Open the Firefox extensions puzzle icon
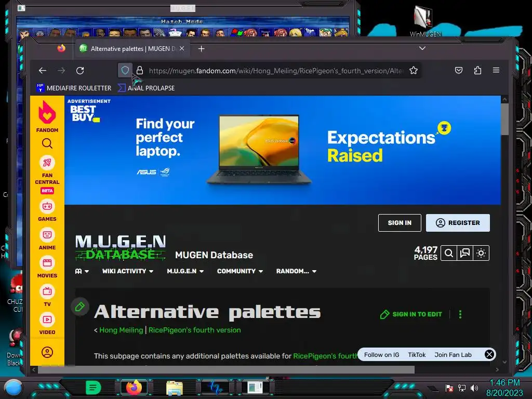 pyautogui.click(x=477, y=70)
